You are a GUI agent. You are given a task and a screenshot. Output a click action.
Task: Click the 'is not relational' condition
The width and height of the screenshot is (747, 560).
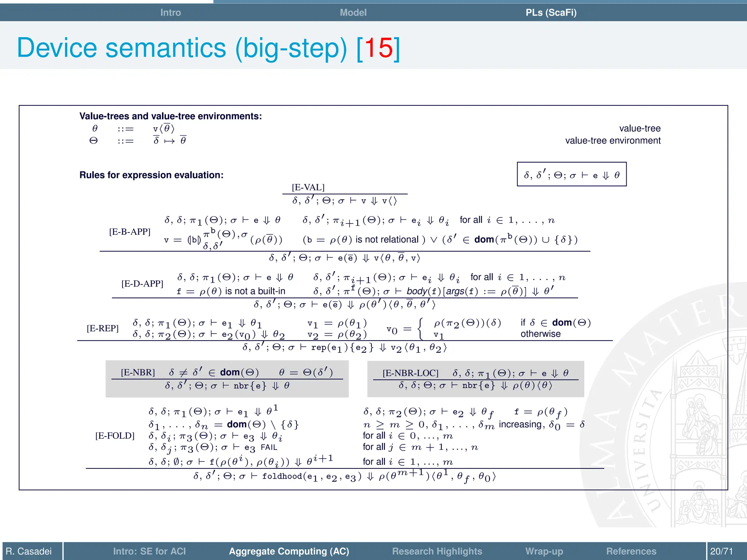(x=387, y=240)
